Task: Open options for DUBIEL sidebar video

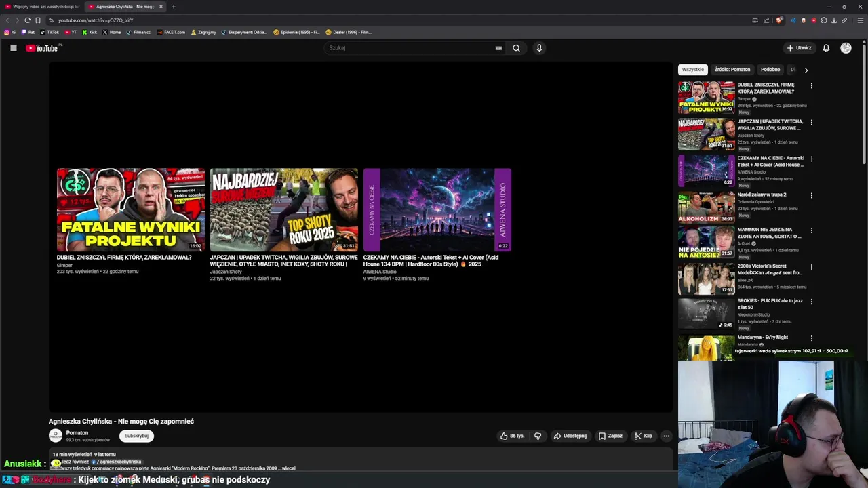Action: click(x=811, y=86)
